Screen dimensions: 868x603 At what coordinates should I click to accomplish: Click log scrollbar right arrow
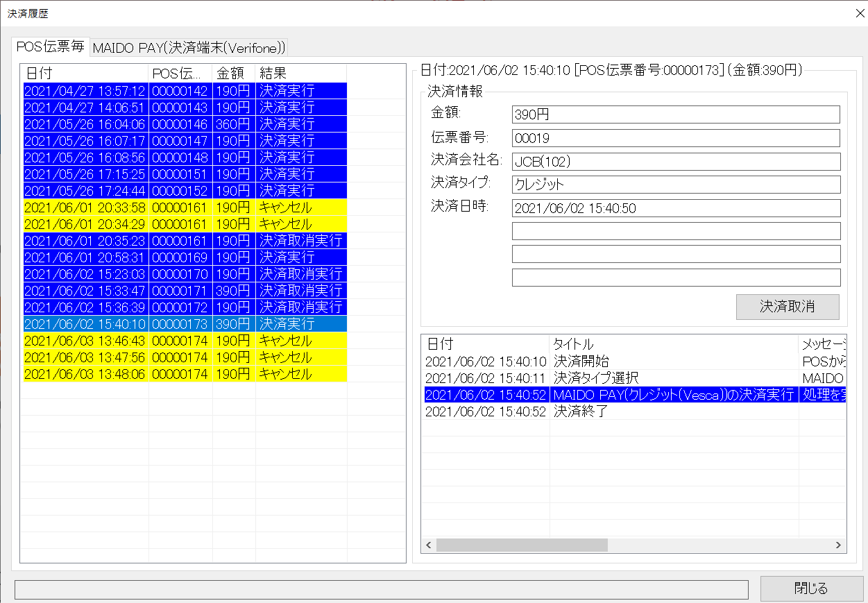840,545
